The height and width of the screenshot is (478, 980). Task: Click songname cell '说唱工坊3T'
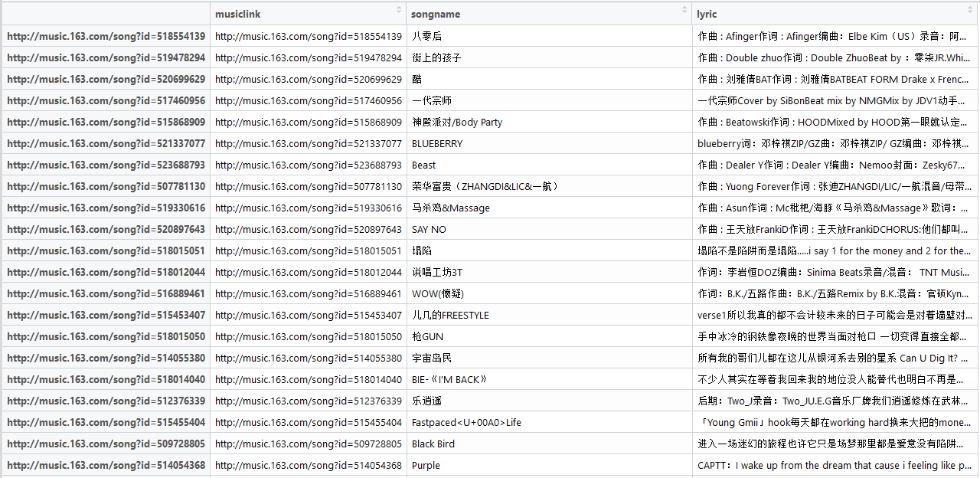[x=549, y=272]
